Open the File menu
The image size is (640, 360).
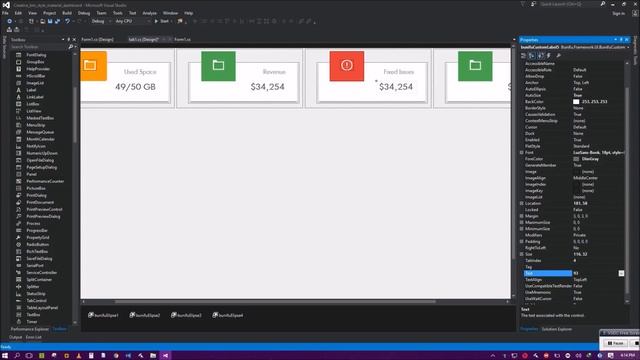coord(5,13)
